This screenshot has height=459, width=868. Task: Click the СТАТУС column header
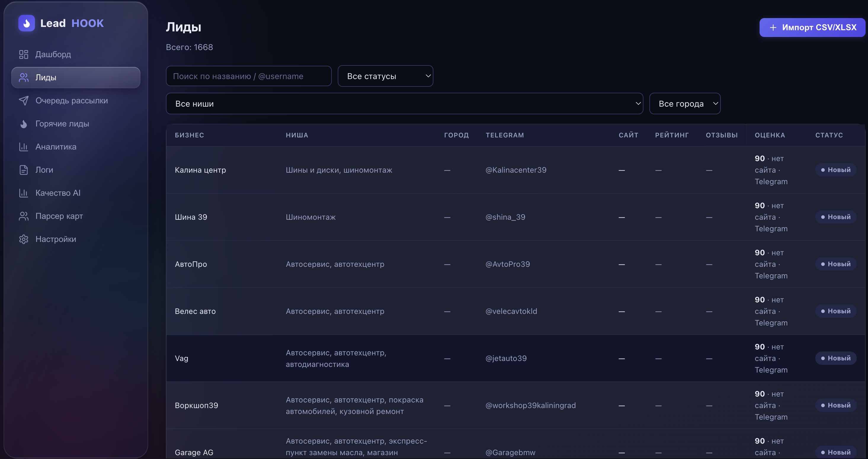point(829,135)
